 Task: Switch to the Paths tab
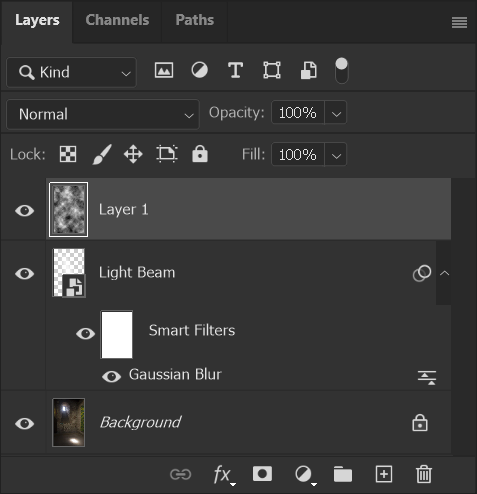(x=195, y=20)
